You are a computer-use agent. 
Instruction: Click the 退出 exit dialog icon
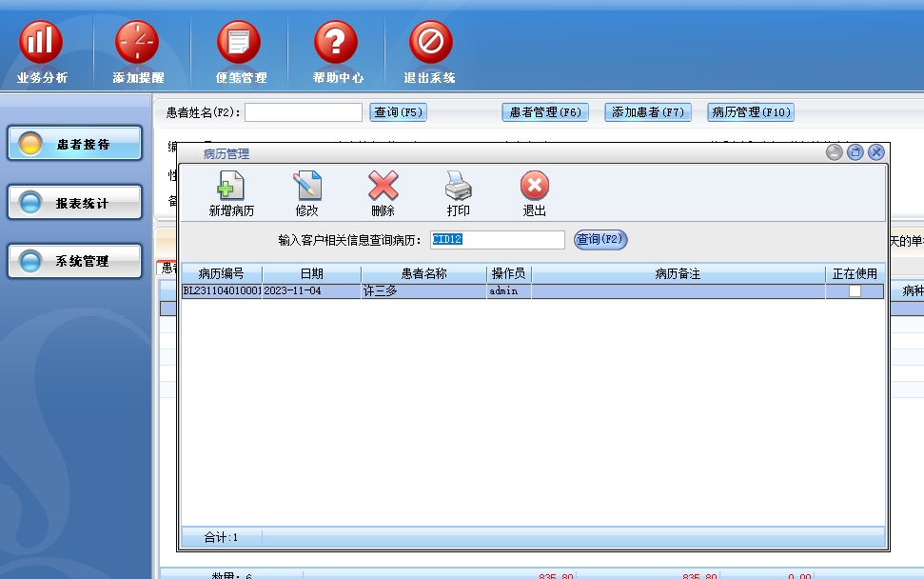[x=535, y=186]
